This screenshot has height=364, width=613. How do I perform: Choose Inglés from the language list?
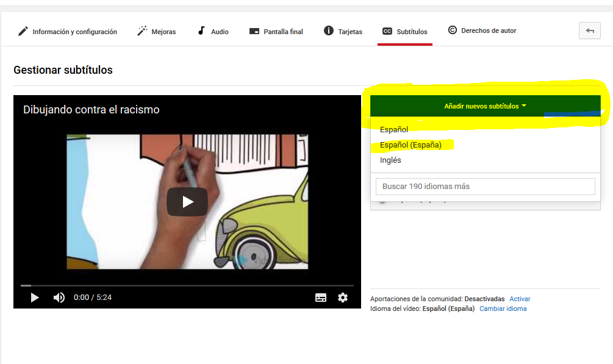pyautogui.click(x=390, y=160)
